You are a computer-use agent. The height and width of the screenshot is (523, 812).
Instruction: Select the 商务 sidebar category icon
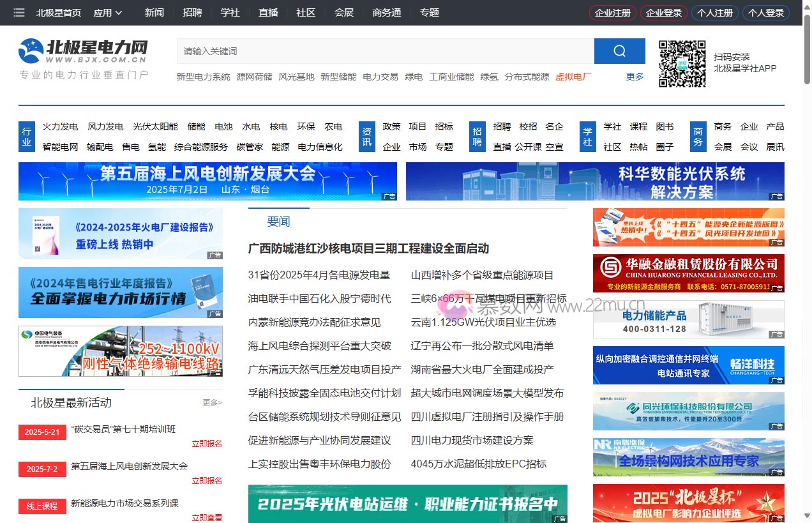698,136
